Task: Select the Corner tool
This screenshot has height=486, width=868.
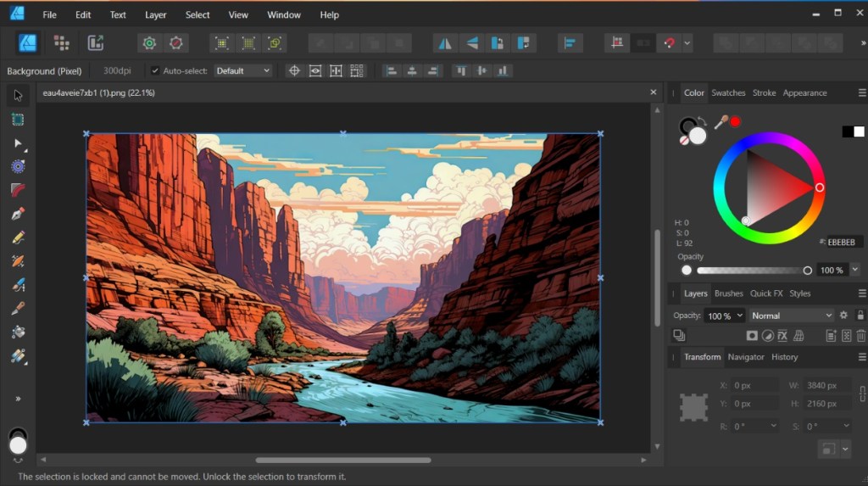Action: point(18,190)
